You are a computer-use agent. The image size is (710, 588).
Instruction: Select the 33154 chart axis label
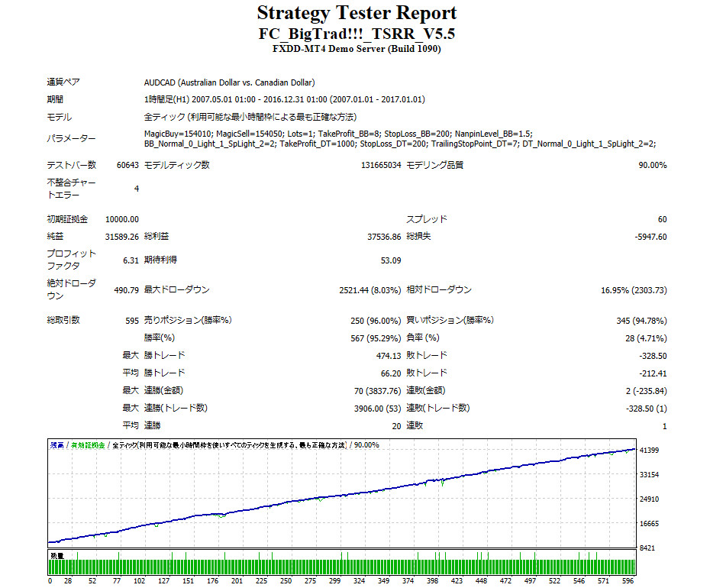pyautogui.click(x=649, y=475)
